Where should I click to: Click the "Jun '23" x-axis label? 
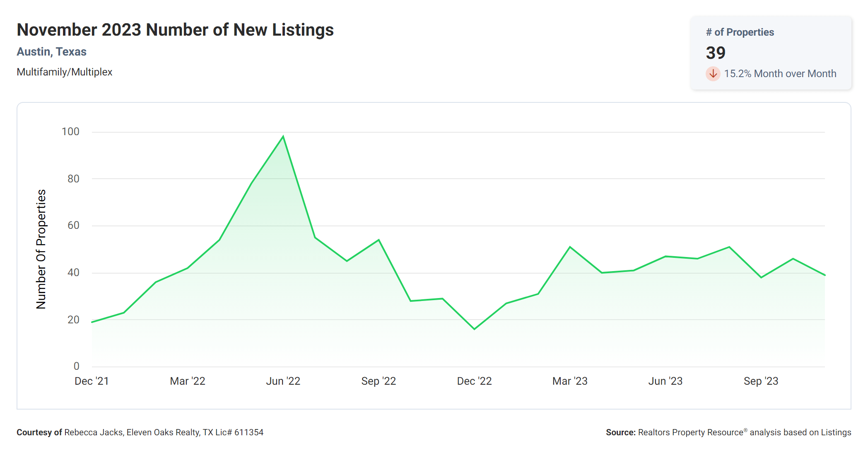pos(665,381)
